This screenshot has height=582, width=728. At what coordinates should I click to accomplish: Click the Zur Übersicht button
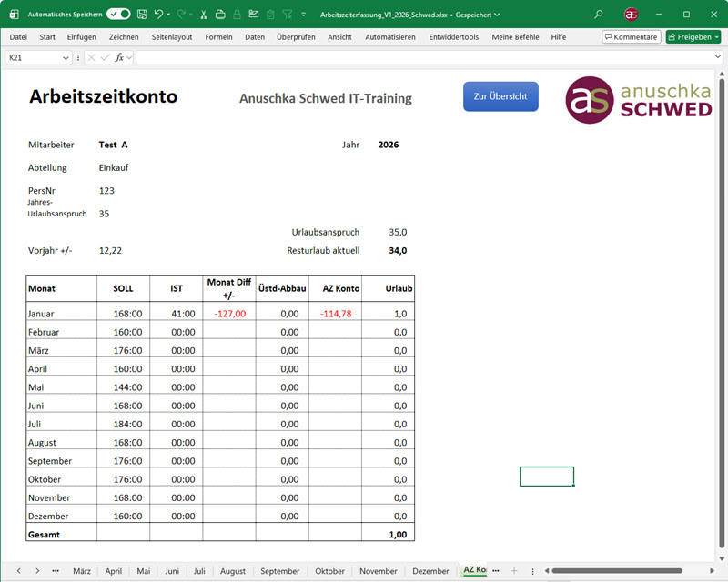500,96
